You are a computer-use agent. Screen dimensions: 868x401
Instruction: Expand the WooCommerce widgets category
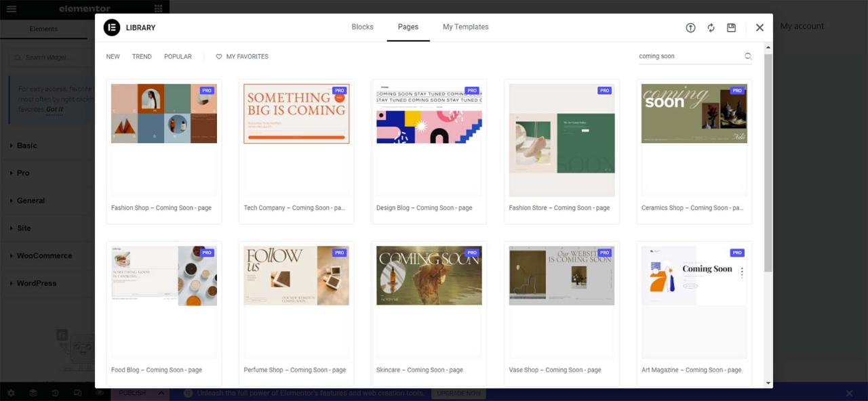44,256
